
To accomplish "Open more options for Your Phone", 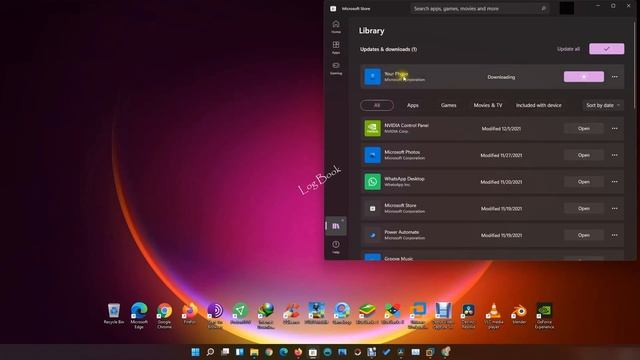I will [615, 77].
